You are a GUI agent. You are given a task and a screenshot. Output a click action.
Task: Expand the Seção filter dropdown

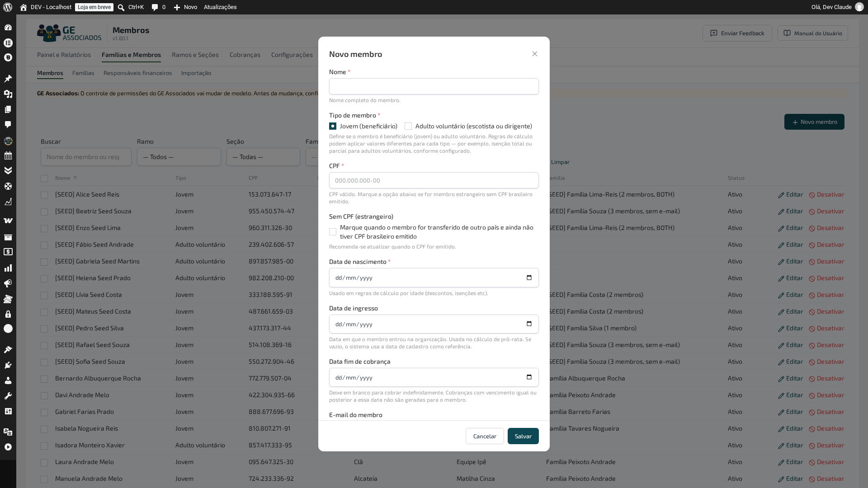[x=263, y=157]
